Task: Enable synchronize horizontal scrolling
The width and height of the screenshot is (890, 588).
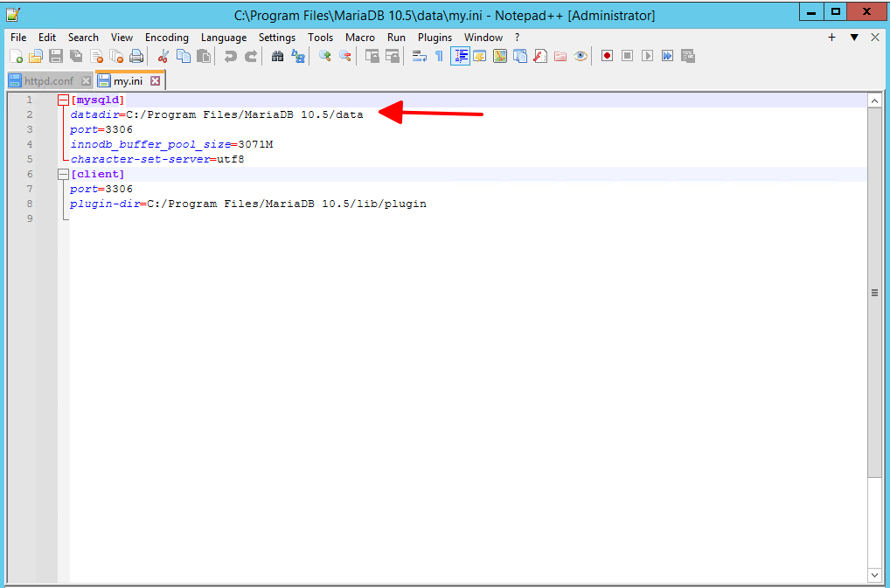Action: click(393, 56)
